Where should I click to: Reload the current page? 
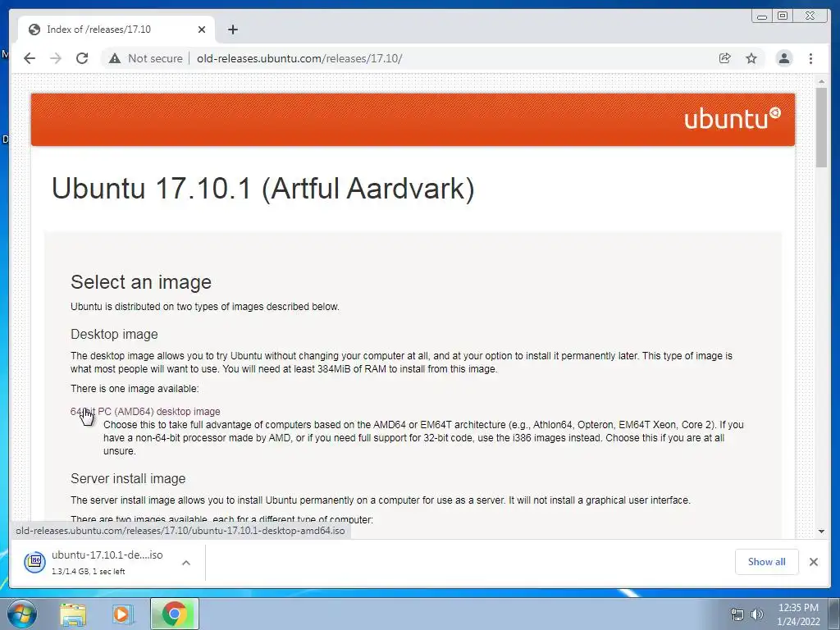[82, 58]
